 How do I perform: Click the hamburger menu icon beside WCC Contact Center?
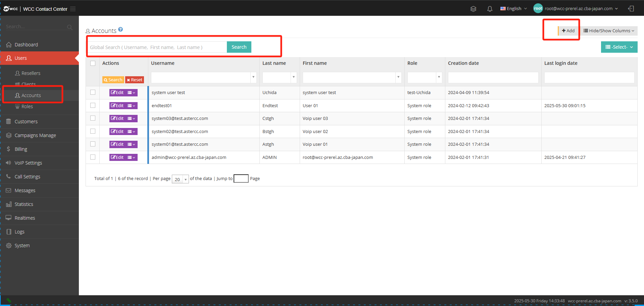click(73, 9)
